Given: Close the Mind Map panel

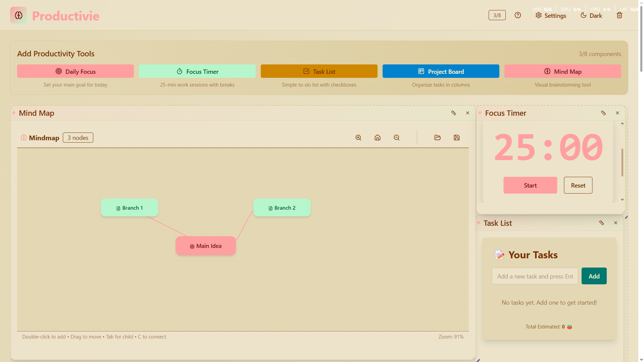Looking at the screenshot, I should coord(467,113).
